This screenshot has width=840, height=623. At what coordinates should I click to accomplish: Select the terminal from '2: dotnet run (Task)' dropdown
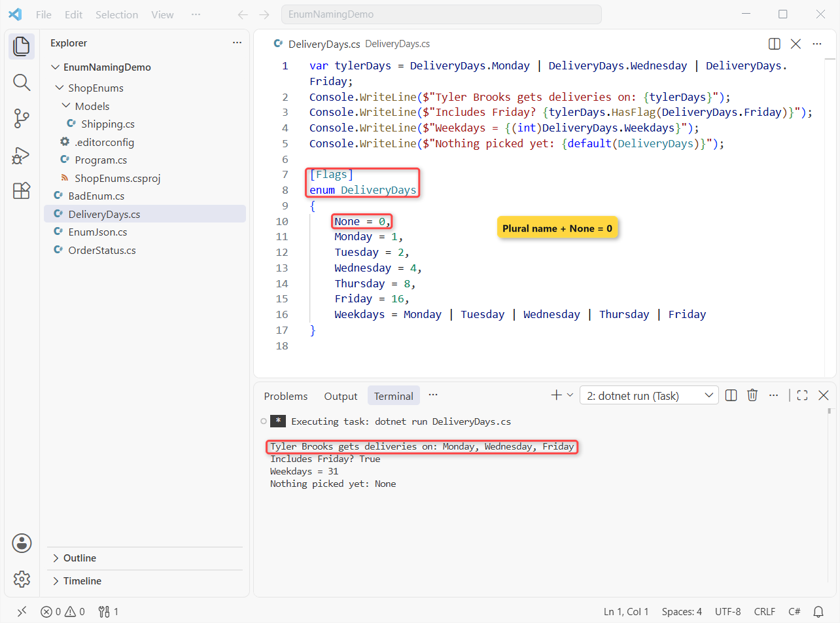[x=649, y=395]
